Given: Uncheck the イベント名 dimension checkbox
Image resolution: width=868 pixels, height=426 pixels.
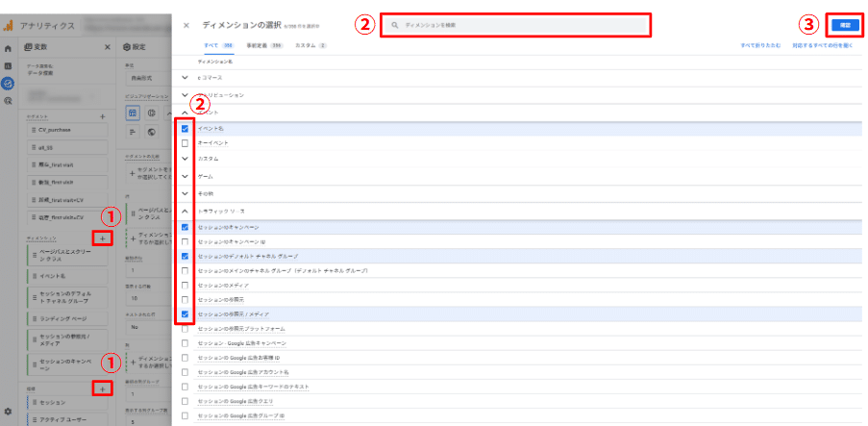Looking at the screenshot, I should [x=185, y=128].
